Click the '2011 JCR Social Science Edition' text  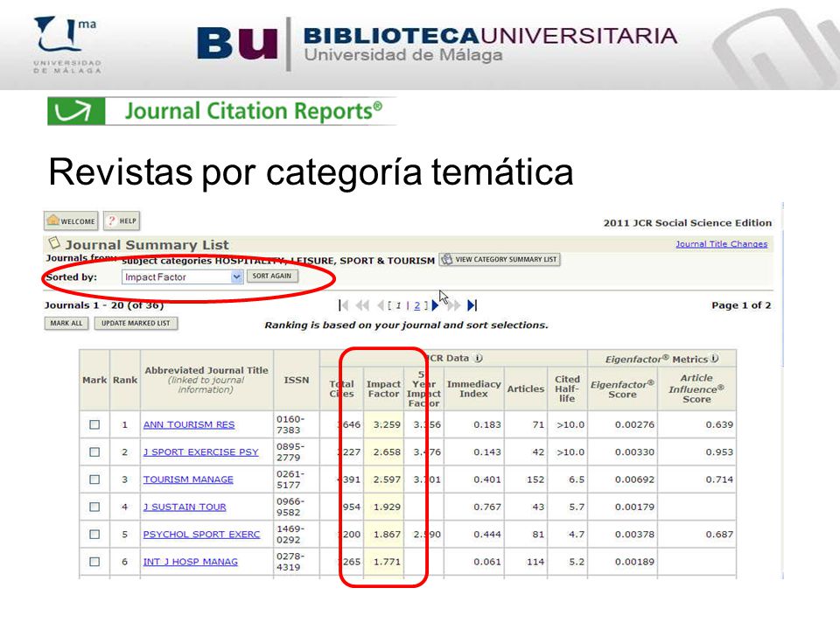688,223
